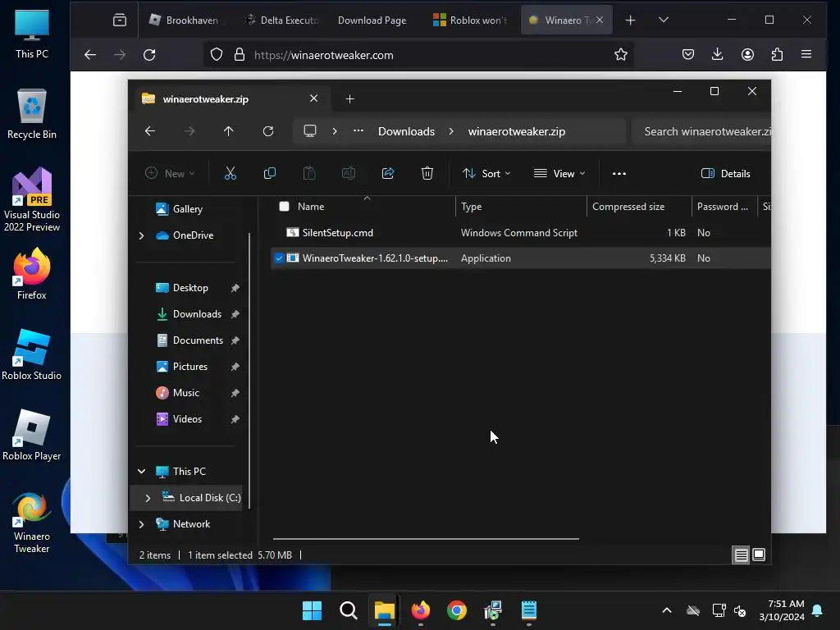Collapse the This PC tree node
Viewport: 840px width, 630px height.
coord(141,472)
